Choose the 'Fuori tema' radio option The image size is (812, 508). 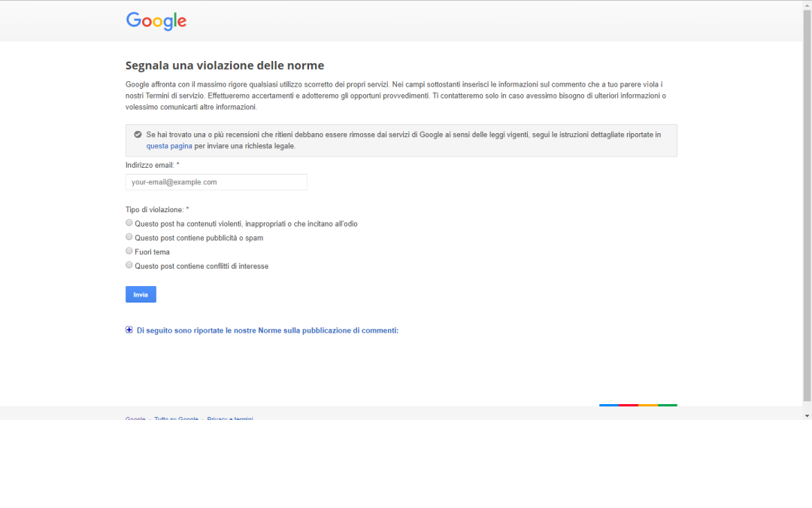[x=129, y=251]
